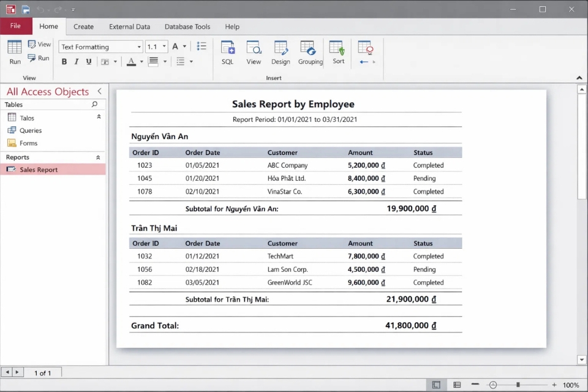Click the SQL icon in the ribbon
This screenshot has width=588, height=392.
point(227,52)
